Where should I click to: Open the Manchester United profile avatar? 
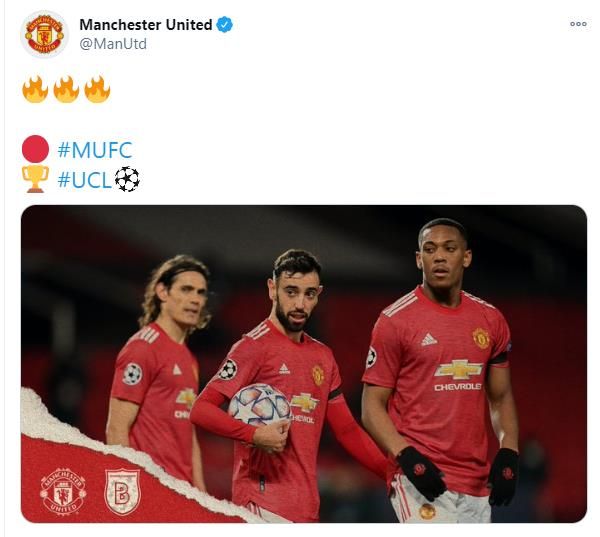click(44, 34)
